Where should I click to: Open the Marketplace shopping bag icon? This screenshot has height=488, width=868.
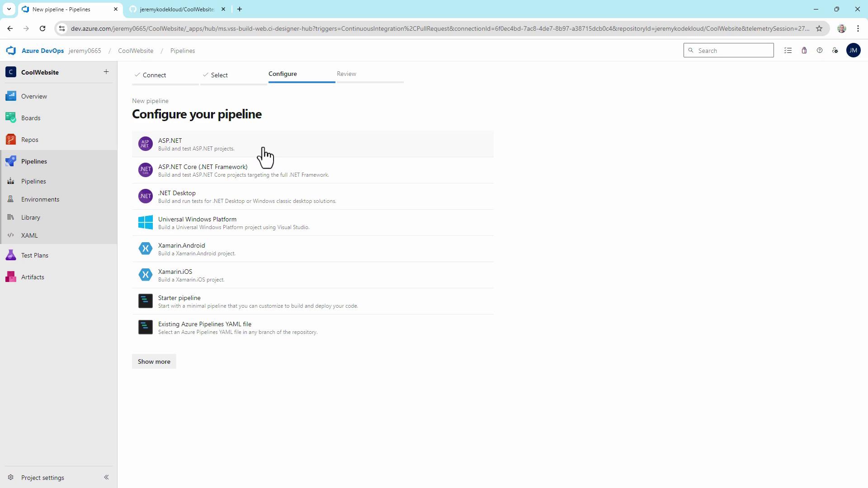click(x=804, y=51)
